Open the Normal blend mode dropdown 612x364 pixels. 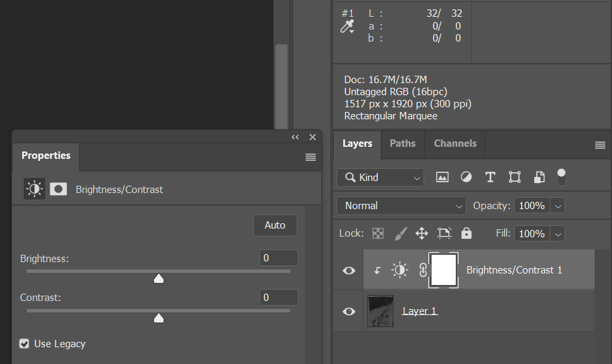[402, 206]
